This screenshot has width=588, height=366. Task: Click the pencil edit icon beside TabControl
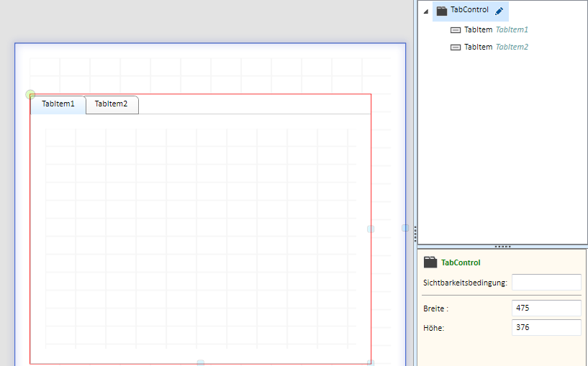[x=499, y=12]
